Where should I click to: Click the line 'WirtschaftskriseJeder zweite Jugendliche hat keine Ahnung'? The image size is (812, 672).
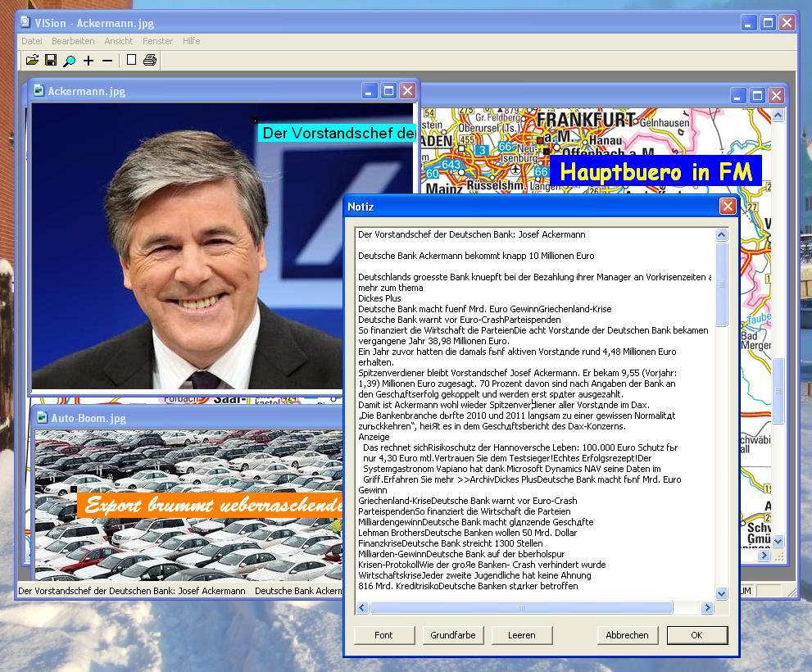coord(474,575)
